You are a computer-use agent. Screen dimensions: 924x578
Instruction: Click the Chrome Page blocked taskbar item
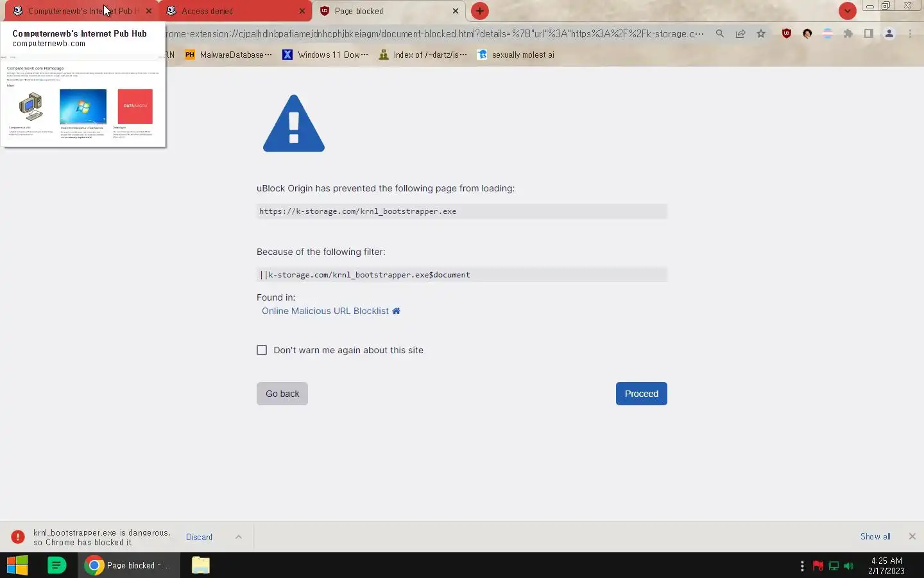pos(128,565)
